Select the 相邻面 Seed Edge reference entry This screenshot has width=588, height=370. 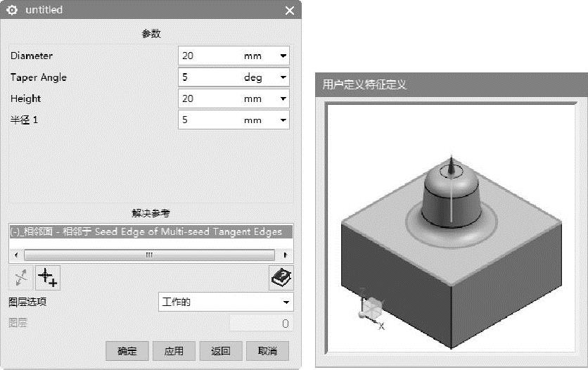[151, 231]
